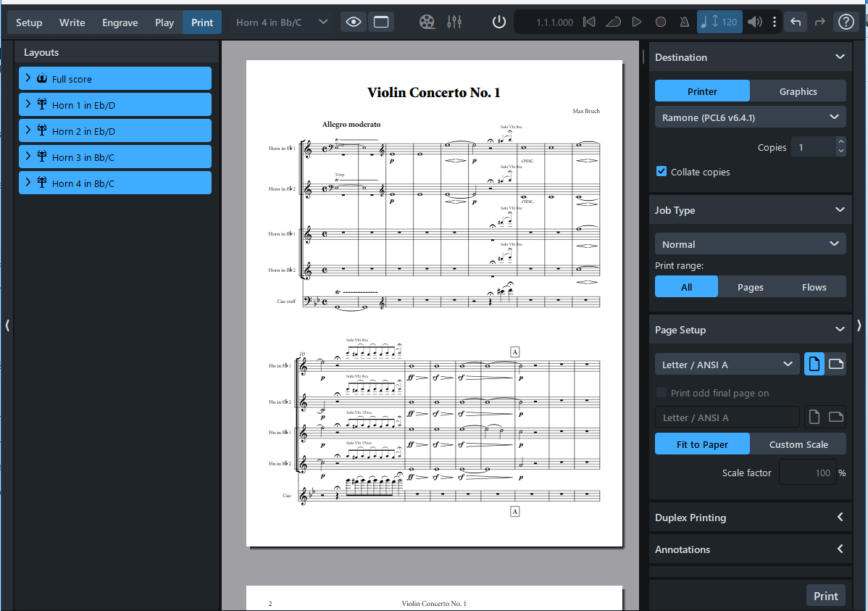
Task: Toggle the tempo mode note icon at 120
Action: pos(704,22)
